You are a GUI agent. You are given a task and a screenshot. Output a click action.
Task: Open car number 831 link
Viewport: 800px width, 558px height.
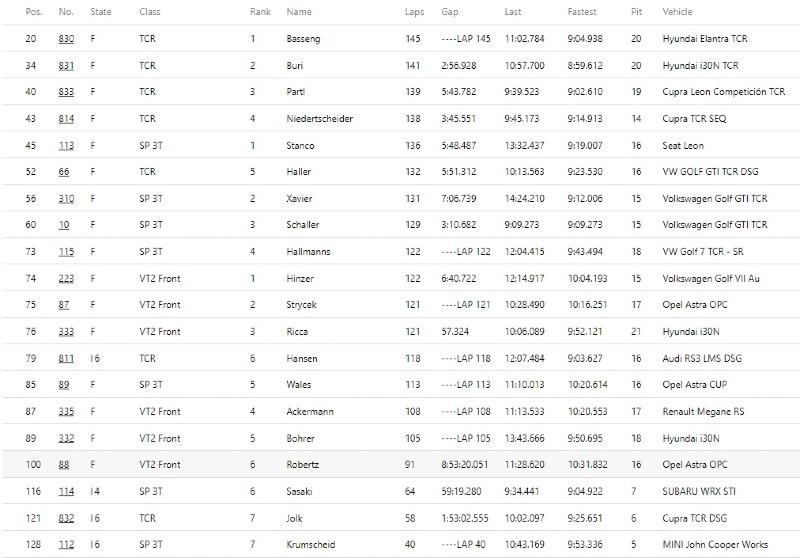pyautogui.click(x=66, y=66)
